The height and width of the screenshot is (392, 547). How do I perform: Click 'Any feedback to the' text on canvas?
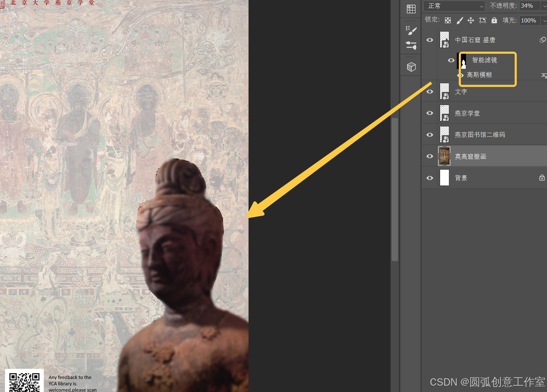tap(70, 377)
